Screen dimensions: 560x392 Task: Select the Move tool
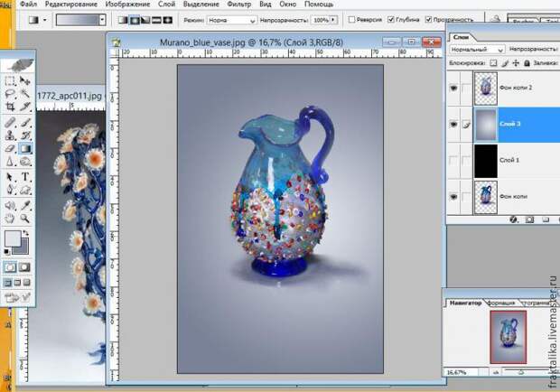click(24, 81)
